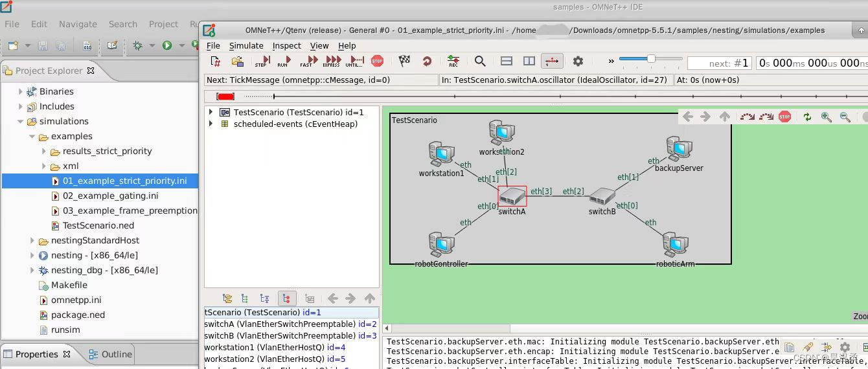Click the red event marker on timeline
The height and width of the screenshot is (369, 868).
point(225,96)
